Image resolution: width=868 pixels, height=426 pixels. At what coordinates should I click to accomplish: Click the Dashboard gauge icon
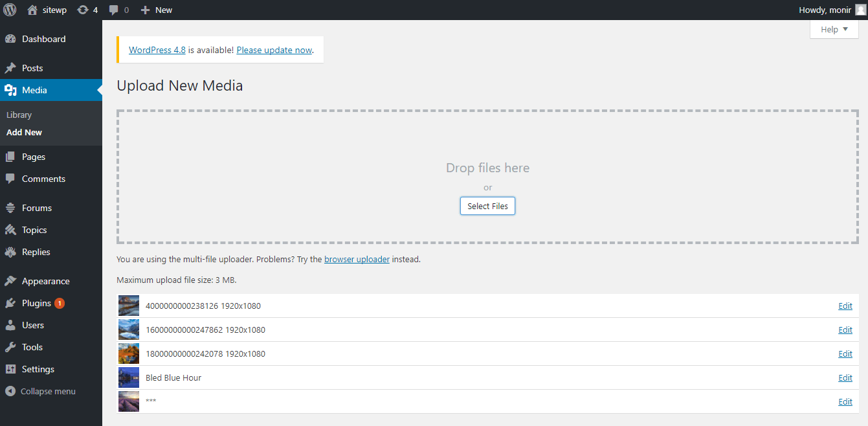(10, 39)
